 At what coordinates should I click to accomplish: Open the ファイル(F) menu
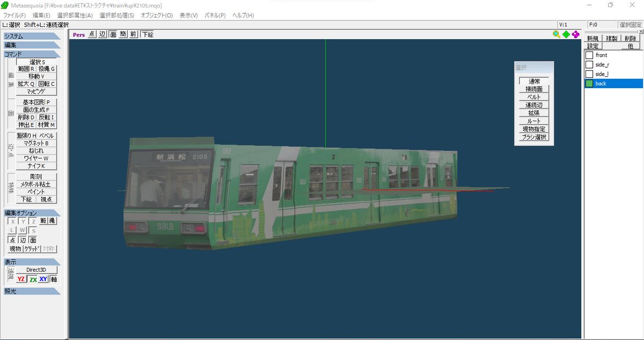tap(14, 16)
